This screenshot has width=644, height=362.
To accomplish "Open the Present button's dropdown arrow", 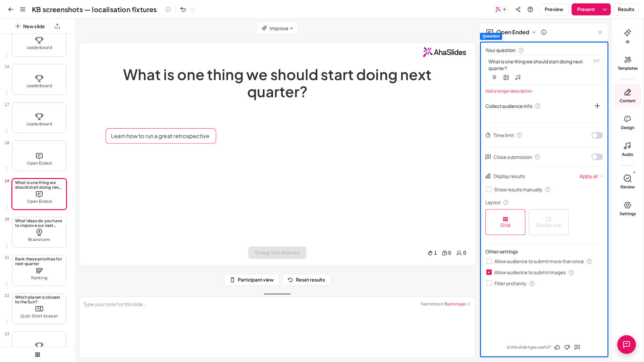I will [605, 9].
